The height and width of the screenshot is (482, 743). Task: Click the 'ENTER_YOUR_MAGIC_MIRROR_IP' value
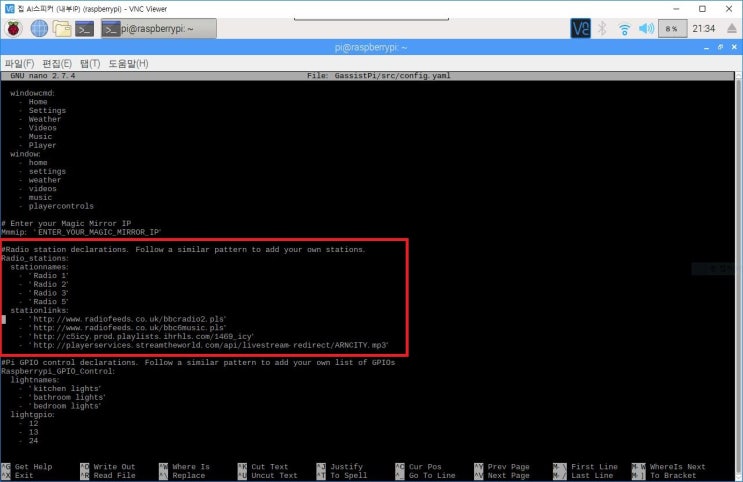tap(98, 232)
